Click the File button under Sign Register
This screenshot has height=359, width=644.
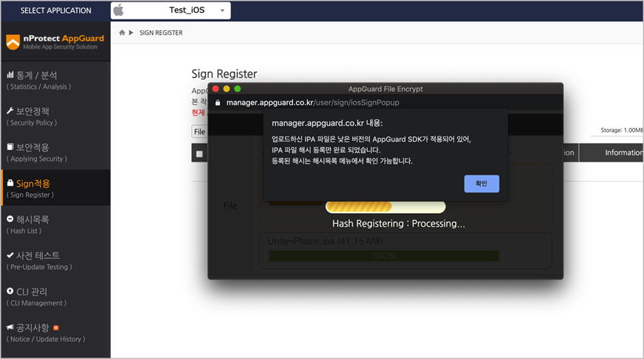pyautogui.click(x=199, y=132)
